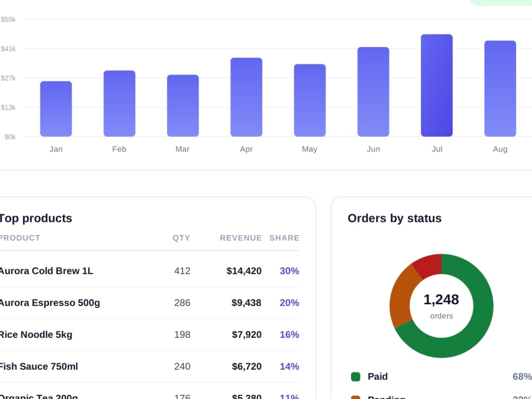Click the Feb revenue bar

coord(119,104)
